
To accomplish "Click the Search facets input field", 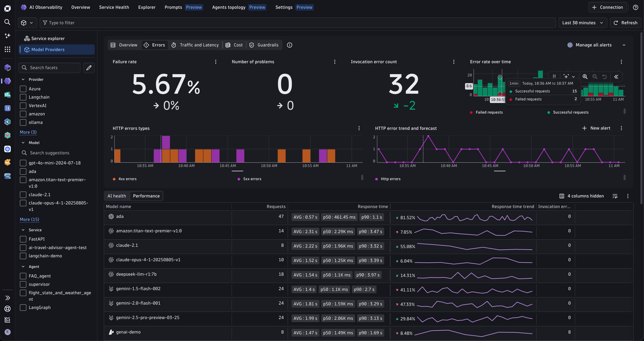I will [50, 68].
